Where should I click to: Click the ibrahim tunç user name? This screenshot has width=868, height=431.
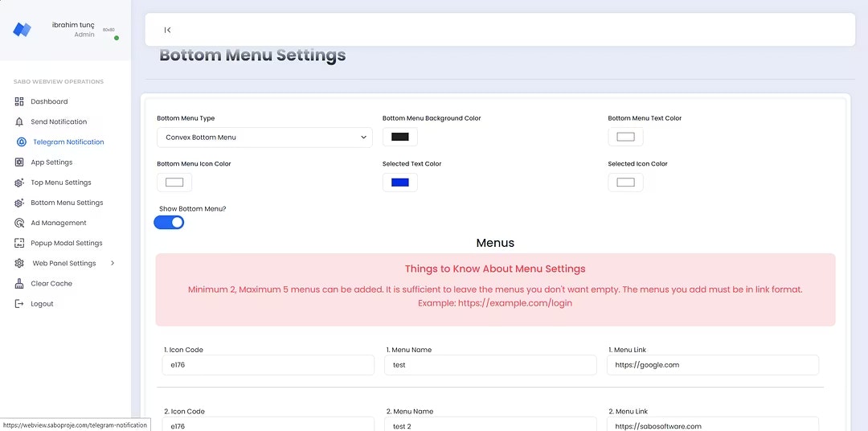click(x=73, y=25)
